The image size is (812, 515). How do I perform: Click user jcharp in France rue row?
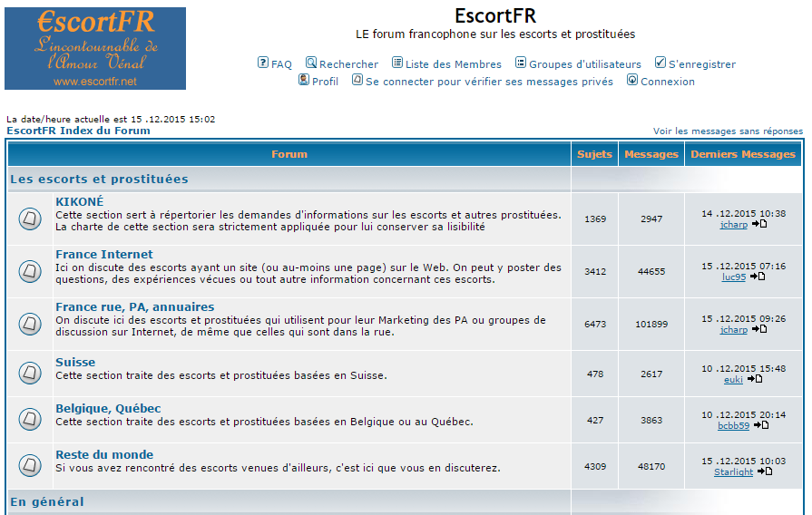pos(733,330)
